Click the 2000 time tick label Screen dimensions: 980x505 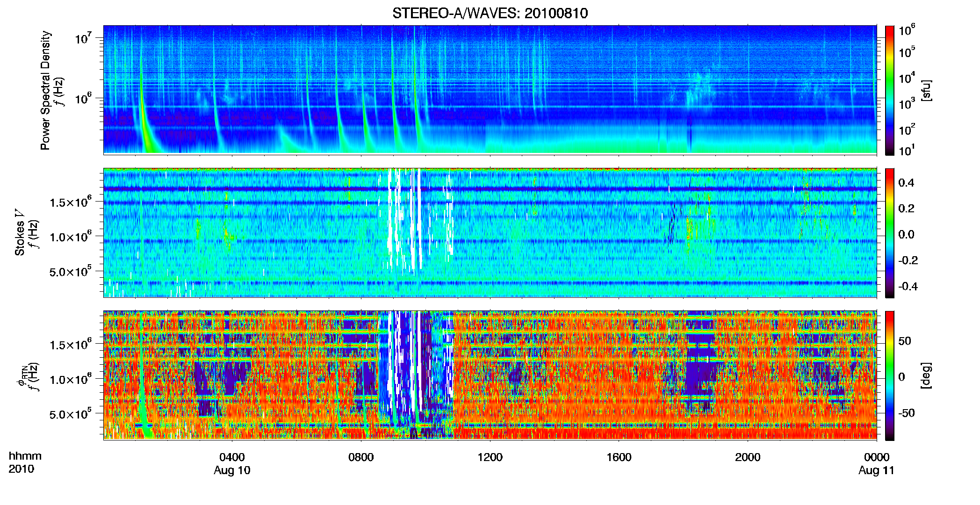(x=748, y=457)
